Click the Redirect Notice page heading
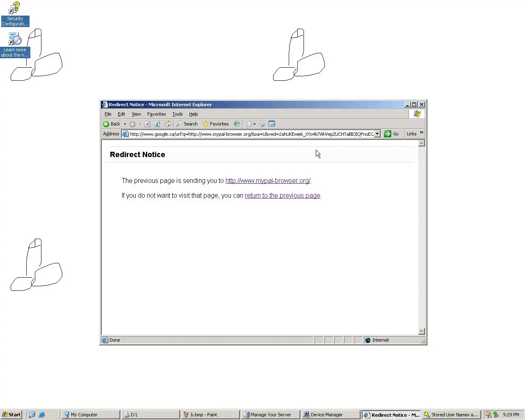Image resolution: width=525 pixels, height=420 pixels. tap(137, 155)
